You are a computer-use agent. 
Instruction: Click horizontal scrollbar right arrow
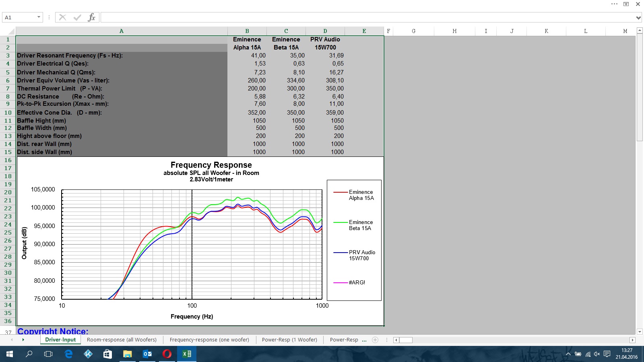pyautogui.click(x=632, y=340)
